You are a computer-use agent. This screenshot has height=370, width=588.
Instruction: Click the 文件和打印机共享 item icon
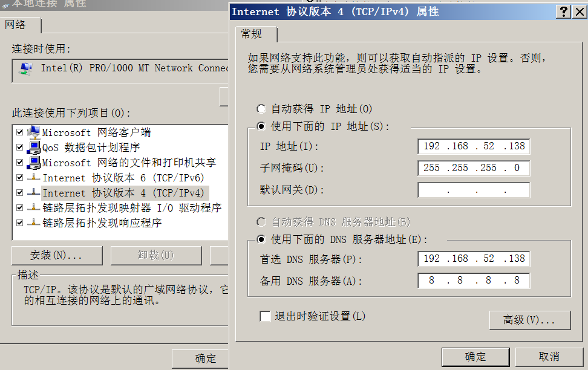coord(34,163)
